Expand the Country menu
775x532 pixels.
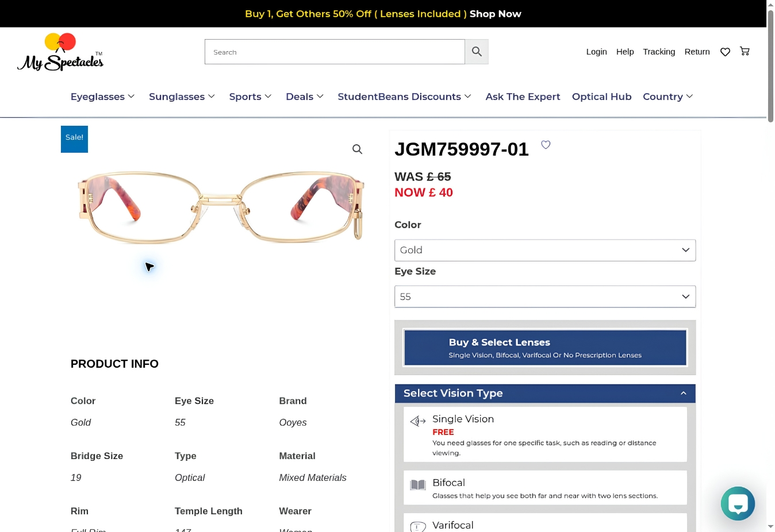[x=668, y=97]
